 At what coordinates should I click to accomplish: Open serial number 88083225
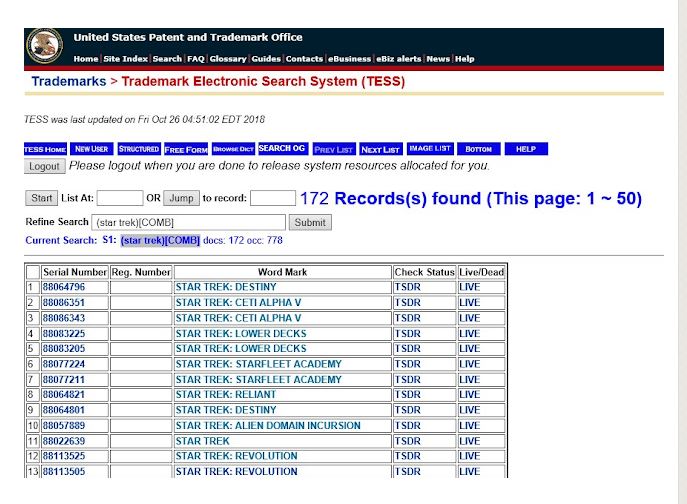[x=64, y=334]
